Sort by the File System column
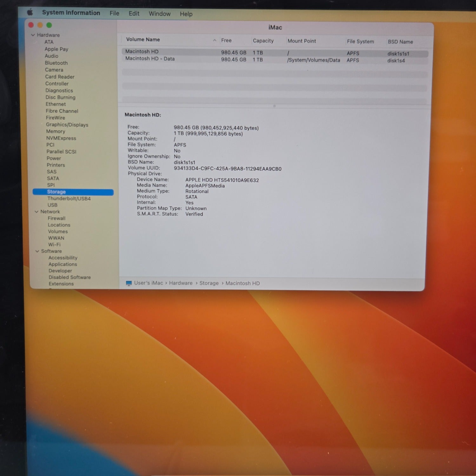Image resolution: width=476 pixels, height=476 pixels. [x=360, y=41]
